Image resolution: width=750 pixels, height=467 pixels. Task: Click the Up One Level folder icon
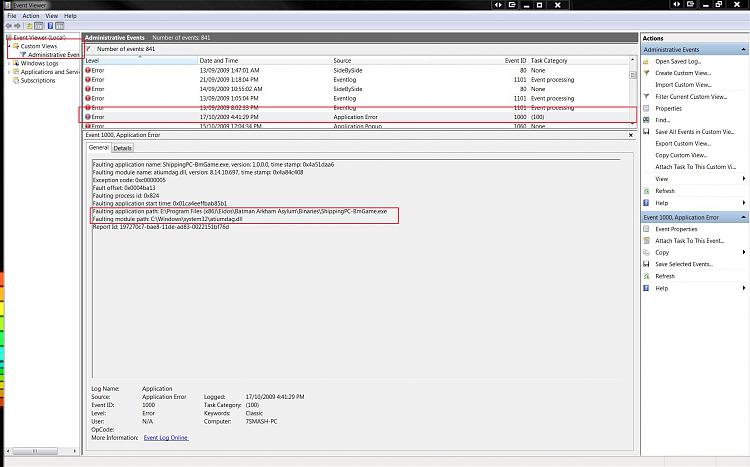tap(30, 26)
